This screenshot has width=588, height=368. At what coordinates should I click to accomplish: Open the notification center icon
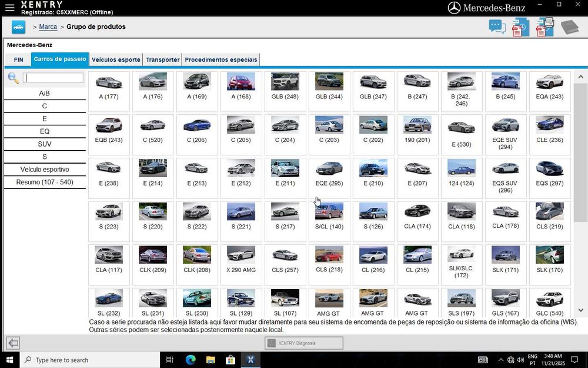(x=574, y=360)
